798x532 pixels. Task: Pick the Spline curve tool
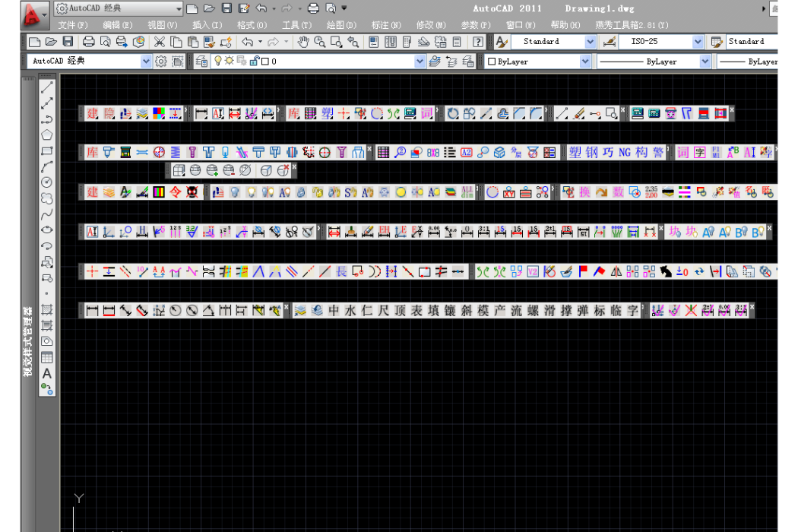pos(47,214)
